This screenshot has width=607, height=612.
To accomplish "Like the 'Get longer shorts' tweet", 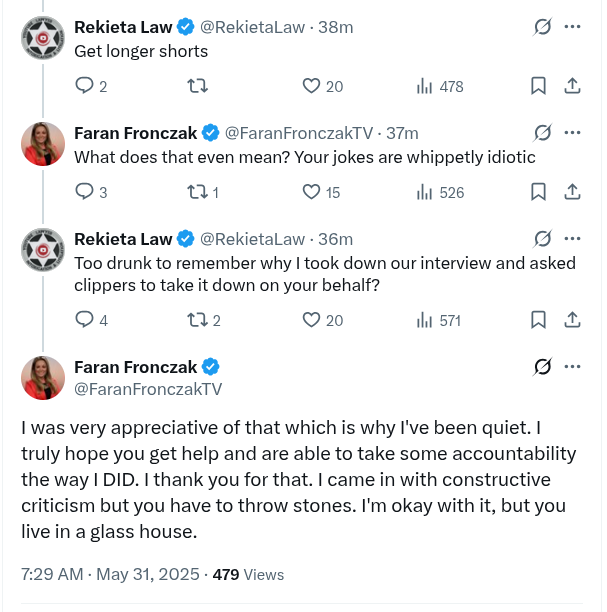I will click(322, 86).
